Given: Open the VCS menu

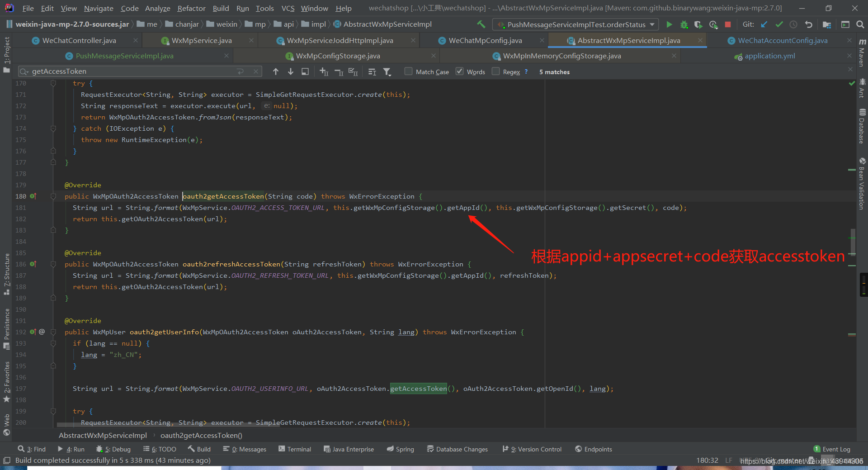Looking at the screenshot, I should 288,8.
